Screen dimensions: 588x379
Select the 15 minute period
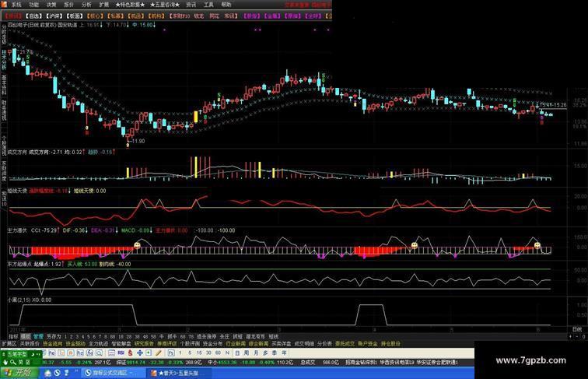pyautogui.click(x=199, y=353)
